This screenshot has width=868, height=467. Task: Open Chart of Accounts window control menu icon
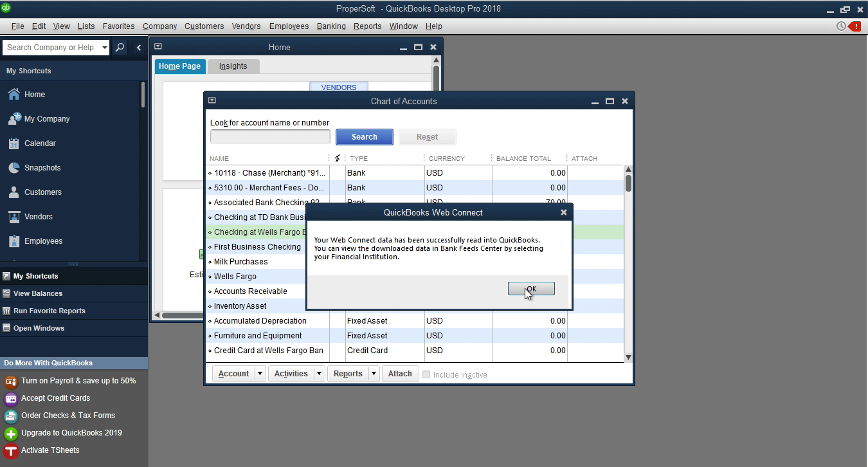pyautogui.click(x=212, y=100)
